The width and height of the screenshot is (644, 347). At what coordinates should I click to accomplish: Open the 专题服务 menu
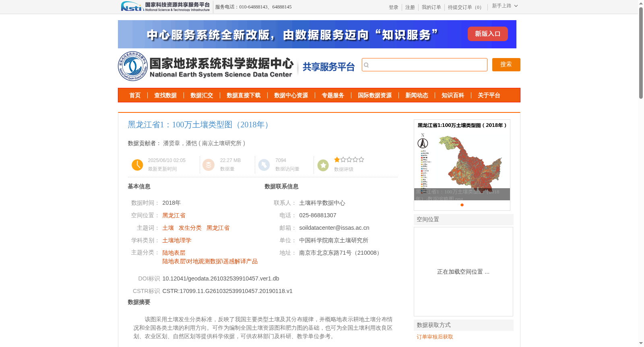pos(333,96)
